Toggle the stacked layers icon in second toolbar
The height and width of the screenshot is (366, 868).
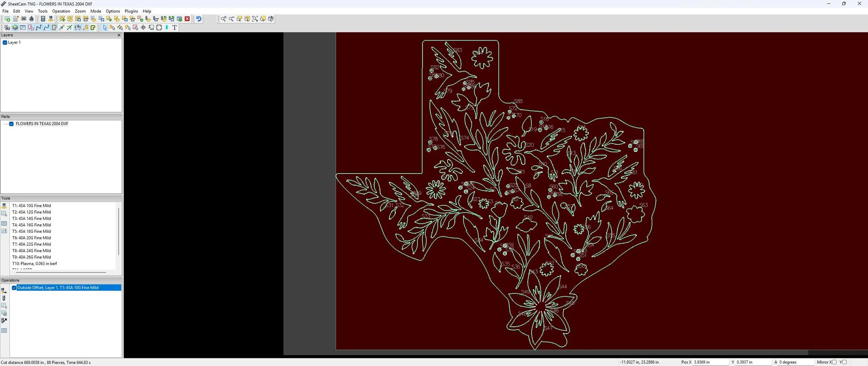15,27
